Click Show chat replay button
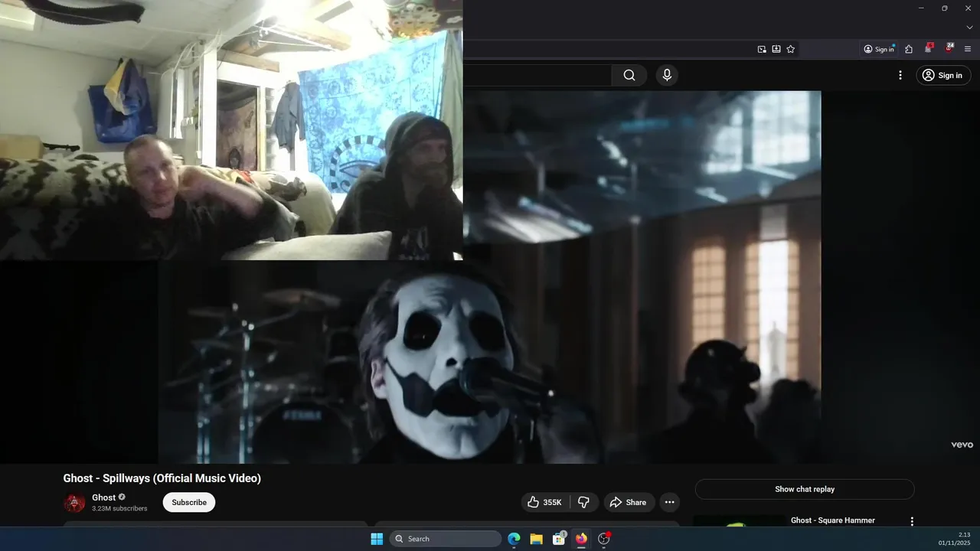This screenshot has height=551, width=980. click(x=805, y=489)
